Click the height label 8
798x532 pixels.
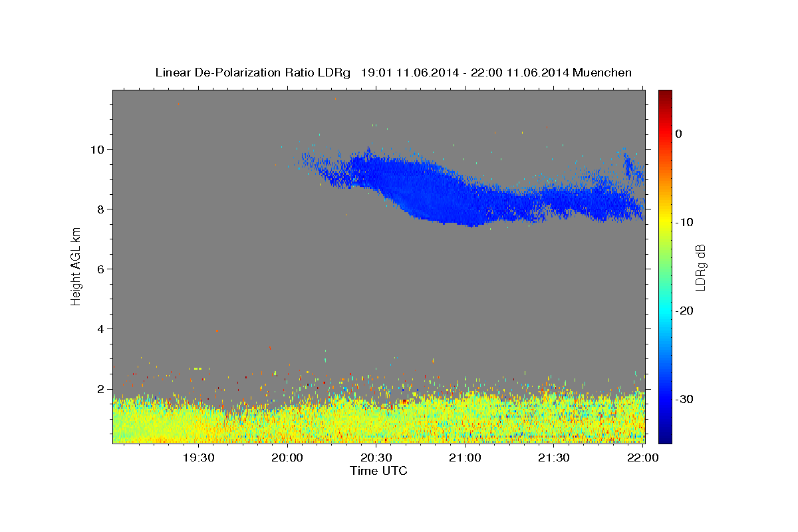pyautogui.click(x=101, y=209)
